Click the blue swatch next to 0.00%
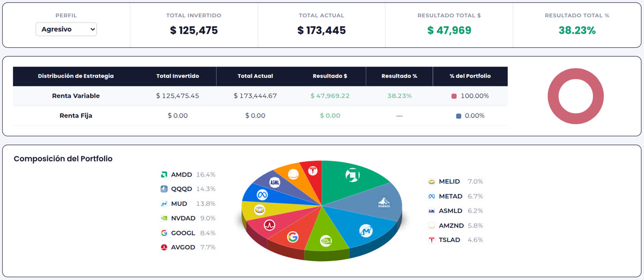Screen dimensions: 644x280 tap(458, 116)
